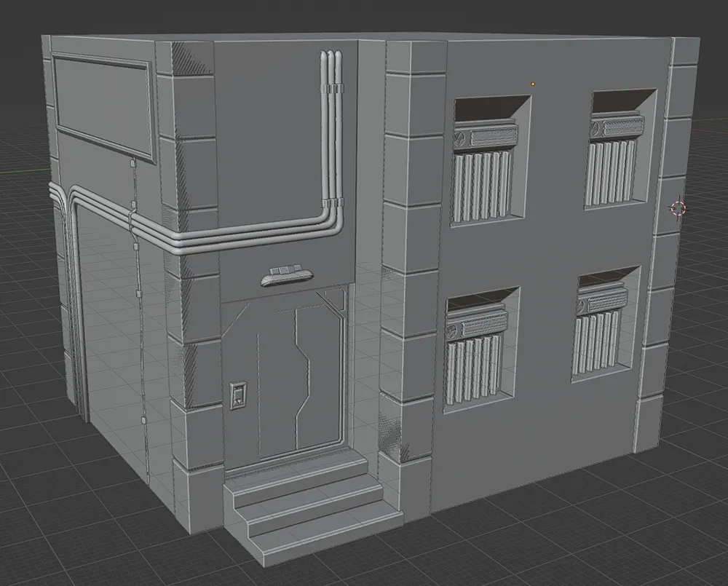
Task: Select the orange object origin dot
Action: pyautogui.click(x=533, y=84)
